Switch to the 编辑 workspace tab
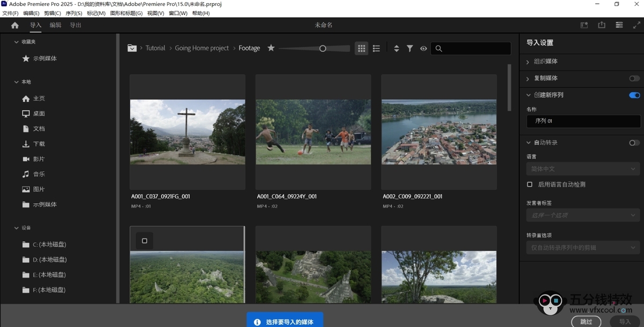Screen dimensions: 644x327 tap(55, 25)
